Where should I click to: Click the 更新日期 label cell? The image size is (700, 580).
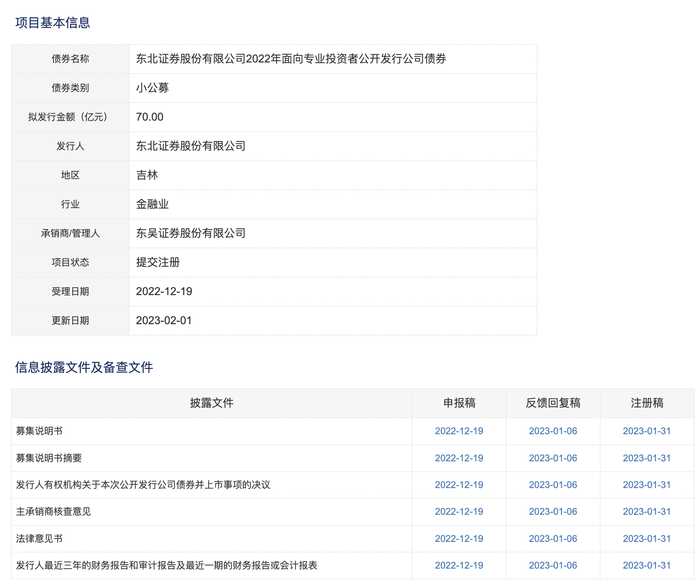click(70, 321)
